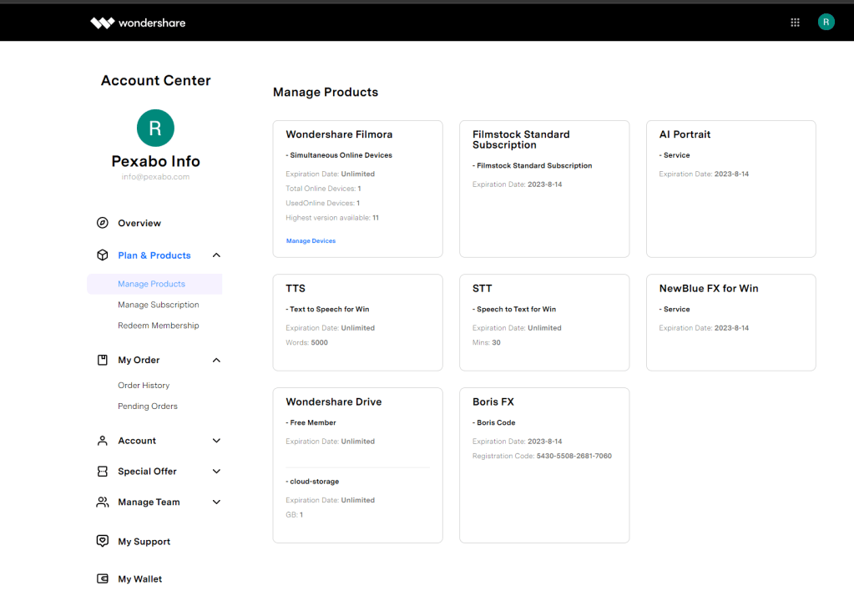The height and width of the screenshot is (616, 854).
Task: Expand the Account chevron
Action: point(216,441)
